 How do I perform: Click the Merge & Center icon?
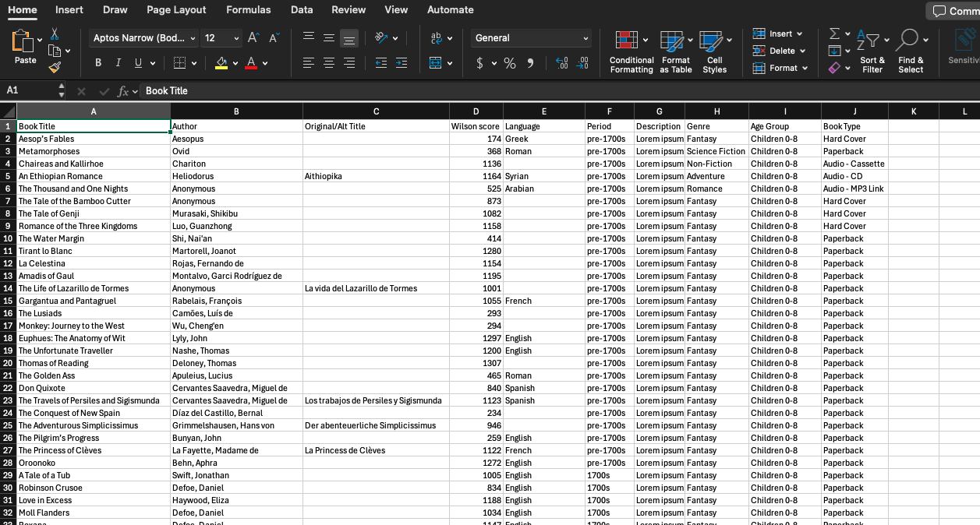(x=436, y=63)
